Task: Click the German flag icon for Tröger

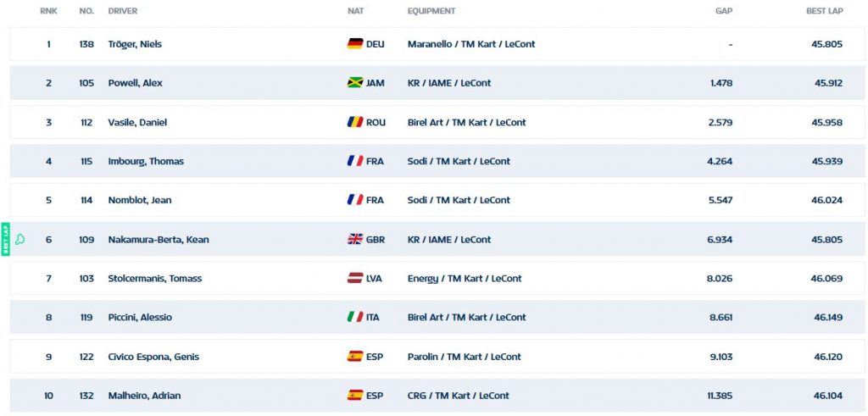Action: click(x=355, y=44)
